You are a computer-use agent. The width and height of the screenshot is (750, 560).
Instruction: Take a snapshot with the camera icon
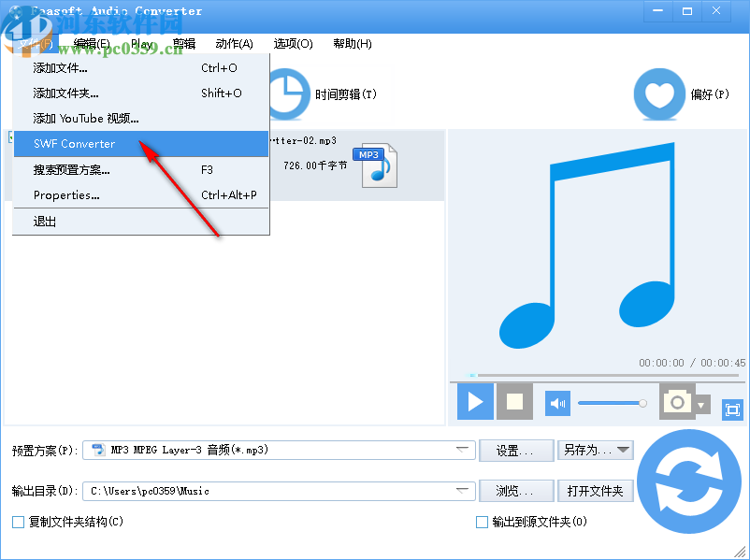(x=675, y=402)
